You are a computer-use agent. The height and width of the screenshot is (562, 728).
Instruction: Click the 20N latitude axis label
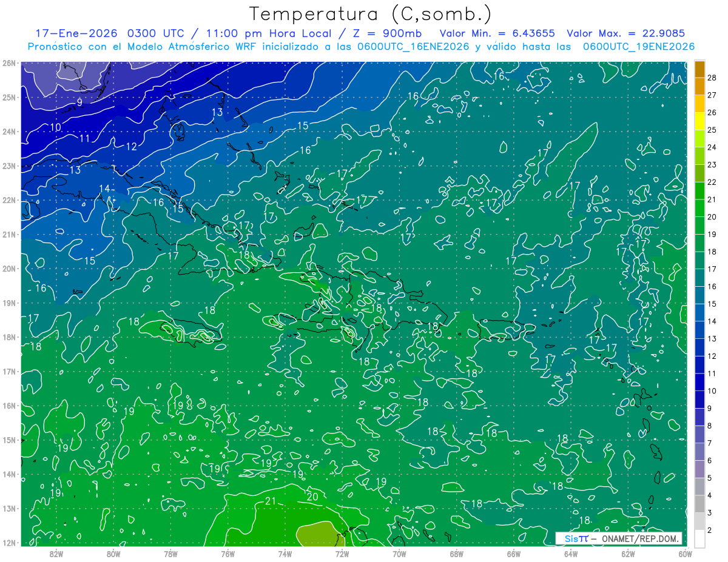tap(9, 269)
